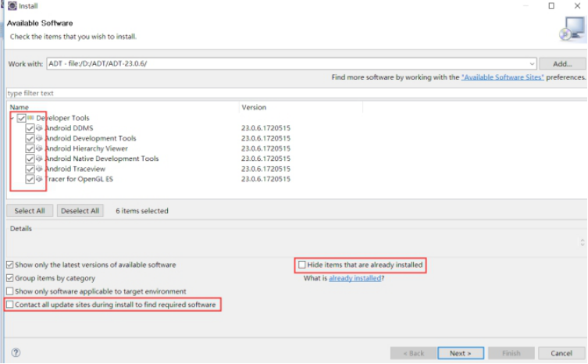
Task: Select Android Hierarchy Viewer row text
Action: point(86,148)
